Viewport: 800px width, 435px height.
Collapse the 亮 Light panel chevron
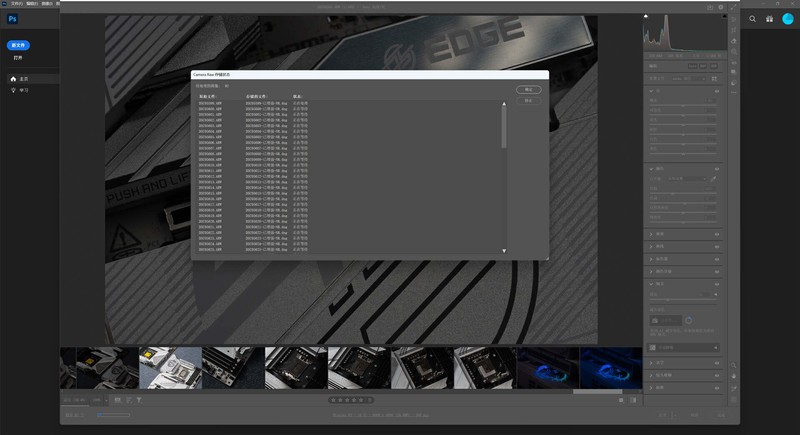651,91
